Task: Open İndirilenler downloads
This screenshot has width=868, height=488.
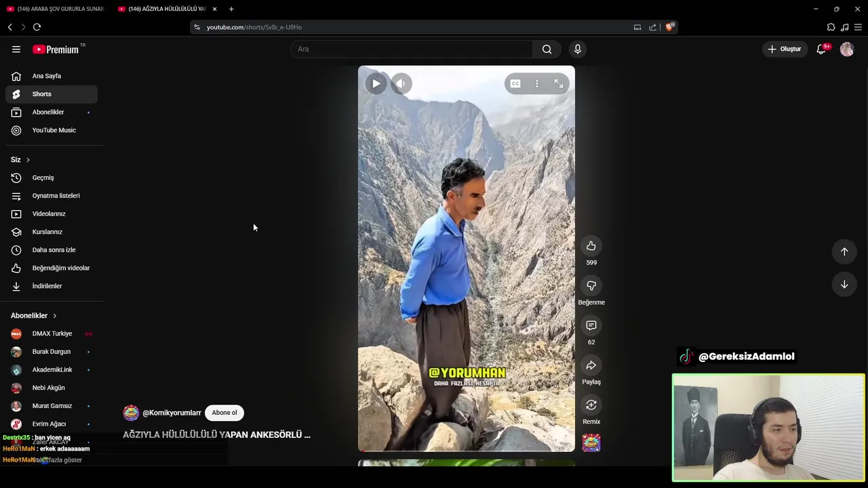Action: click(52, 286)
